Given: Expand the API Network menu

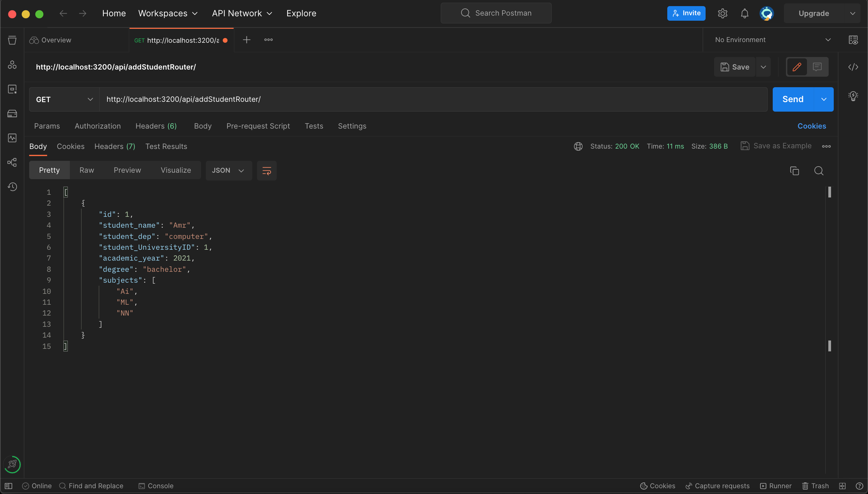Looking at the screenshot, I should coord(242,13).
